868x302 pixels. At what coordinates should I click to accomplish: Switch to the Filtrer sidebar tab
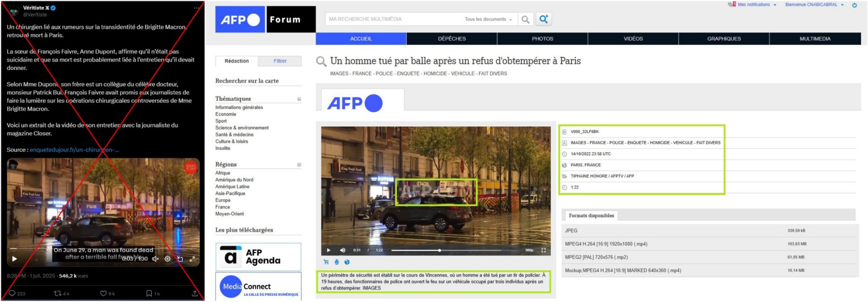pos(280,61)
